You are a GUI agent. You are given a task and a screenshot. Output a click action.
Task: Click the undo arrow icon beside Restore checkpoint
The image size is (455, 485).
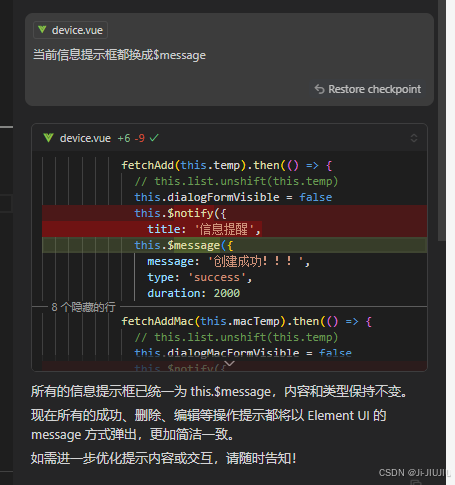(x=319, y=89)
